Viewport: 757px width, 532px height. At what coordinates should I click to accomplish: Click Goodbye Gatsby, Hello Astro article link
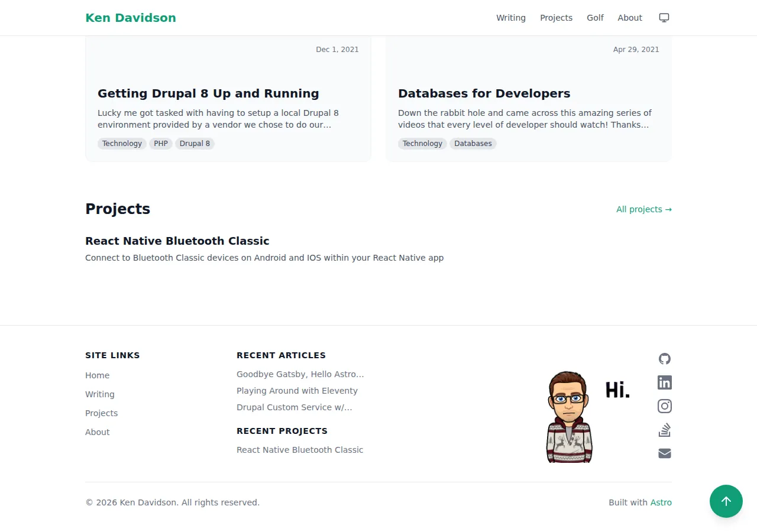click(x=300, y=374)
